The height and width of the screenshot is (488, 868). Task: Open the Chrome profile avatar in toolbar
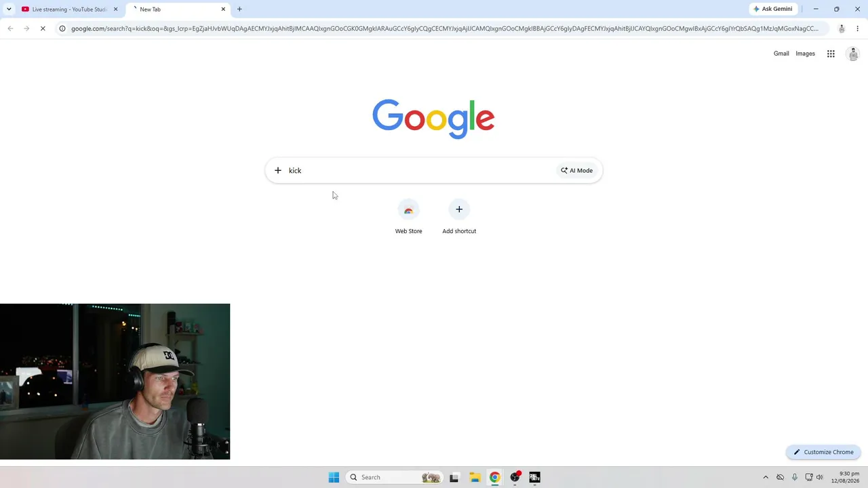click(x=842, y=28)
